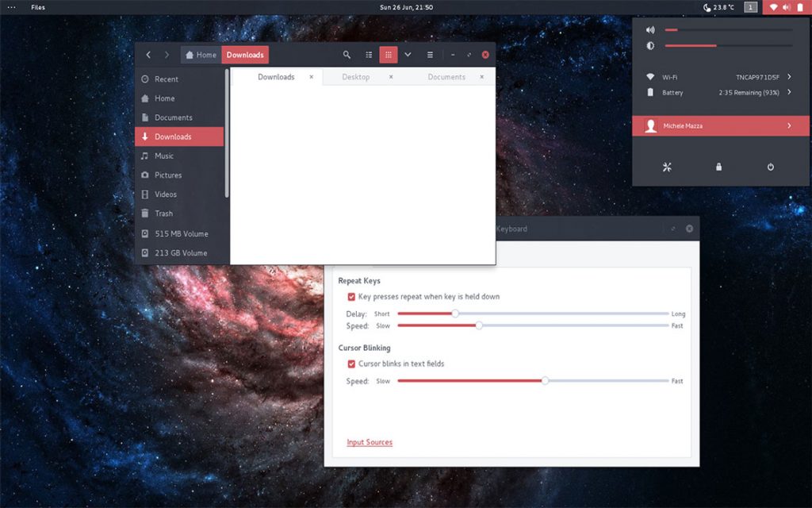Screen dimensions: 812x508
Task: Disable 'Cursor blinks in text fields'
Action: [350, 364]
